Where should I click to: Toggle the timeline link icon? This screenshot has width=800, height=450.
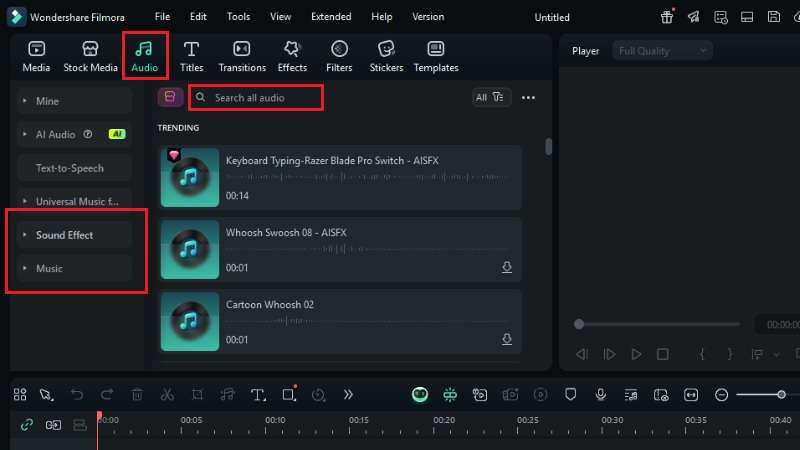(27, 425)
